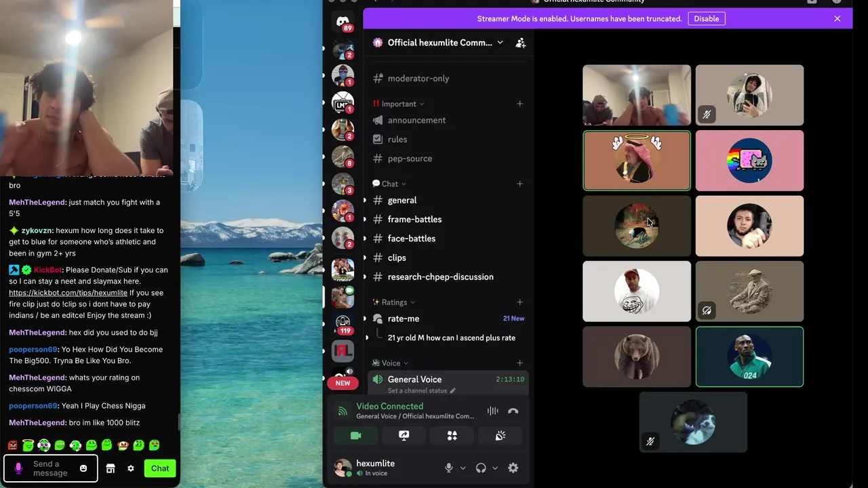The width and height of the screenshot is (868, 488).
Task: Open hexumlite user profile avatar
Action: 343,468
